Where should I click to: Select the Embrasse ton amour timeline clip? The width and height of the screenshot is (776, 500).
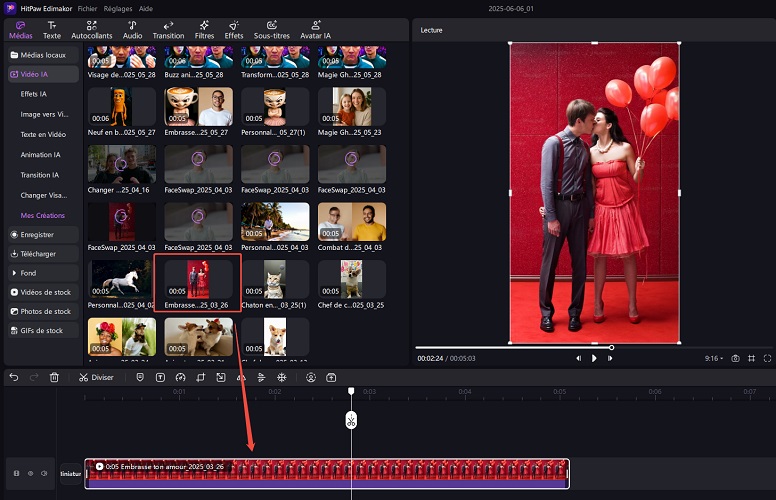(327, 473)
